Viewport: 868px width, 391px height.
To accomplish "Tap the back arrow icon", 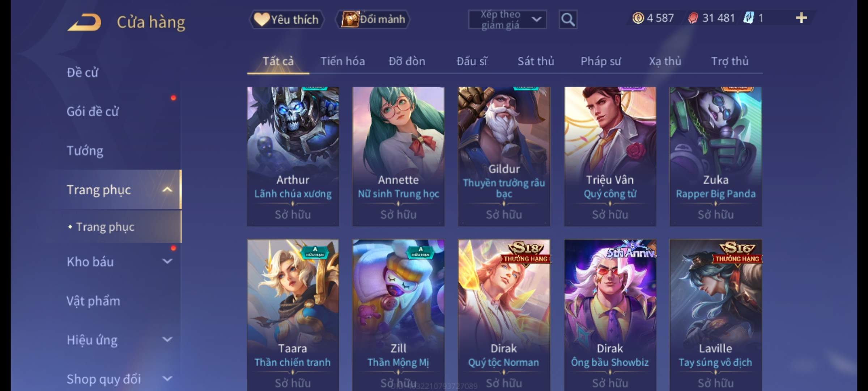I will (x=84, y=22).
